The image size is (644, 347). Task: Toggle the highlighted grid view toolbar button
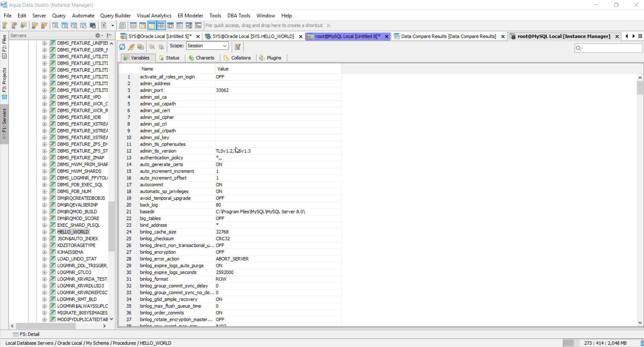point(161,26)
